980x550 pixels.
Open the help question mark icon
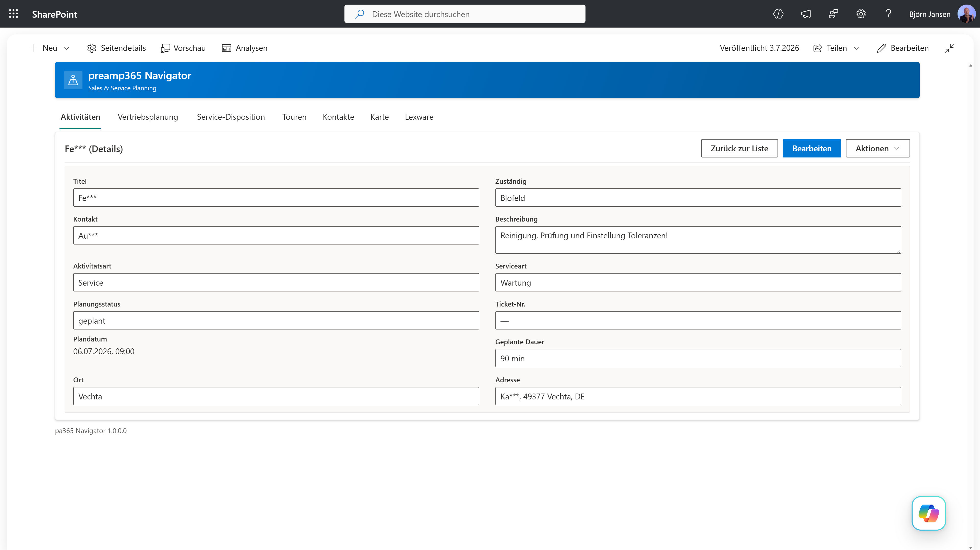(888, 14)
